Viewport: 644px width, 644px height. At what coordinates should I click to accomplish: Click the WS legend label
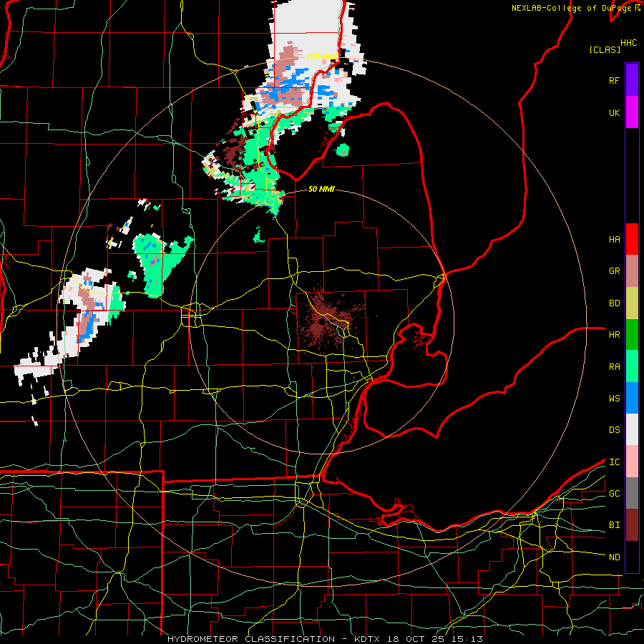(x=615, y=398)
